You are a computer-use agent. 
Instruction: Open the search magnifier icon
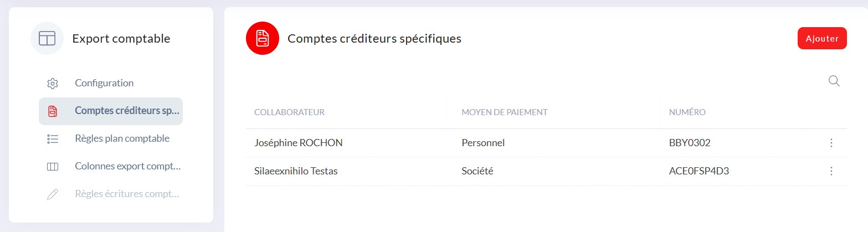pyautogui.click(x=834, y=81)
